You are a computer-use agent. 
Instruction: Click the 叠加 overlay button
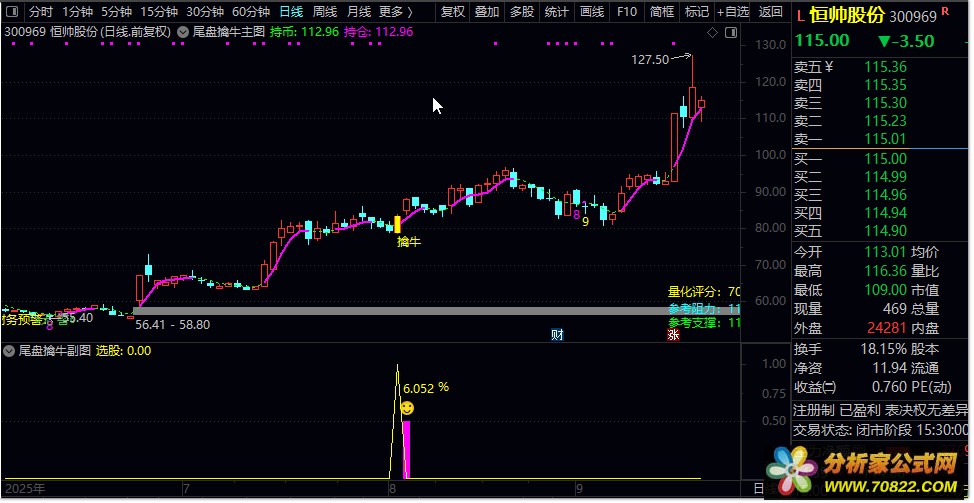(x=487, y=12)
